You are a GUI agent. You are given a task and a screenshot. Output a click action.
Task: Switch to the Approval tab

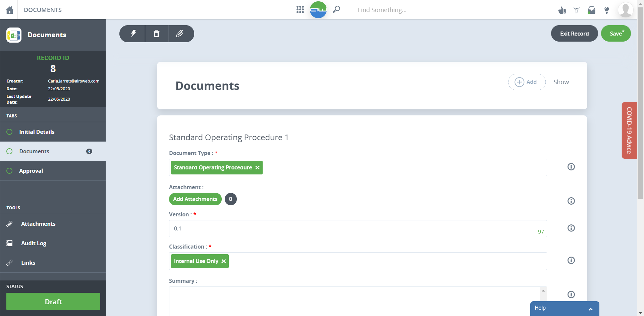[x=31, y=171]
